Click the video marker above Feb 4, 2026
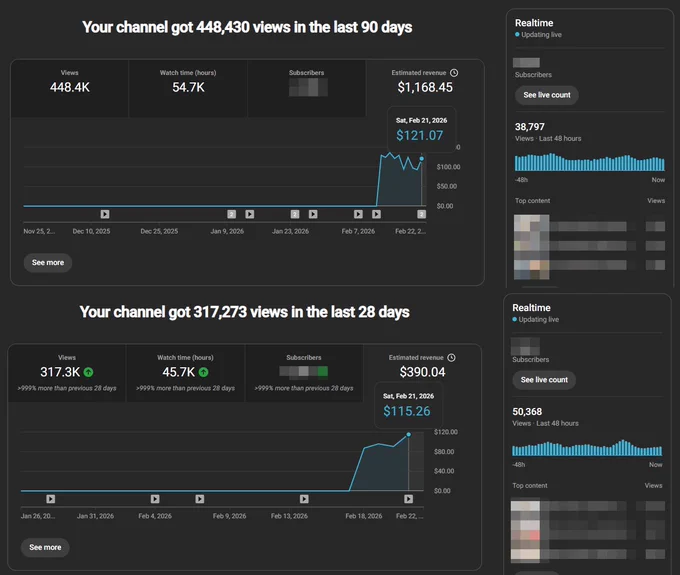This screenshot has width=680, height=575. pyautogui.click(x=155, y=499)
